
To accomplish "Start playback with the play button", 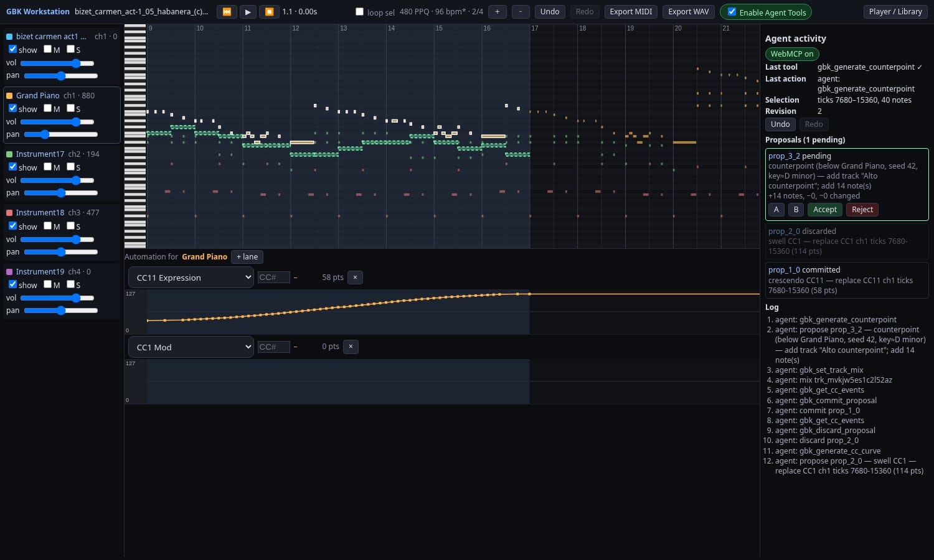I will 248,12.
